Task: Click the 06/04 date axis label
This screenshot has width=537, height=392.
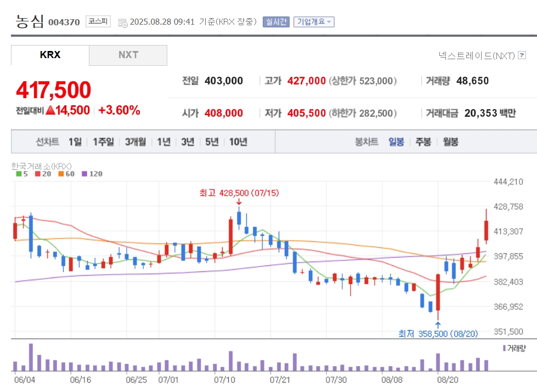Action: [x=25, y=380]
